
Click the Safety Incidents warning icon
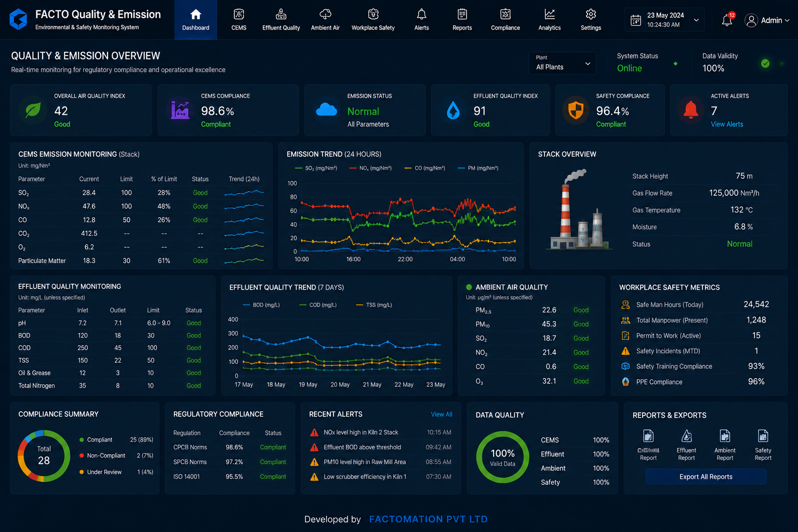[626, 351]
